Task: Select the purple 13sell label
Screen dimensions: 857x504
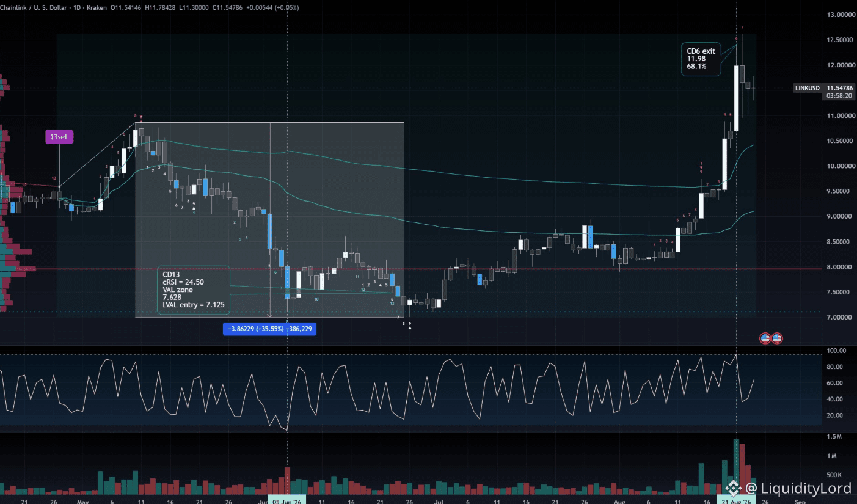Action: point(59,137)
